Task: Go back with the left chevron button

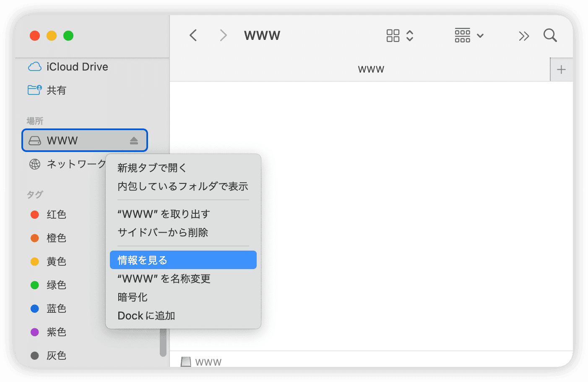Action: tap(193, 35)
